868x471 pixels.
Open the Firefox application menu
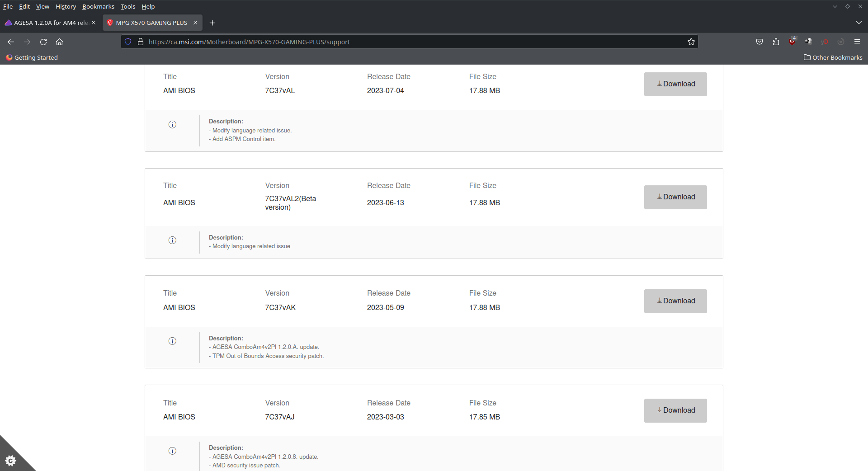857,42
